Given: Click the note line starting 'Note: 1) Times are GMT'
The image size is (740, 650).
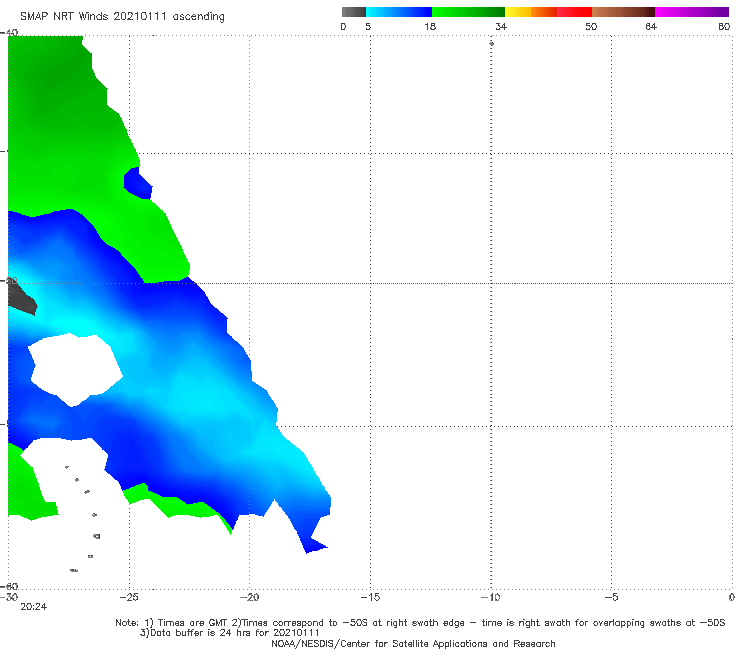Looking at the screenshot, I should pyautogui.click(x=420, y=623).
